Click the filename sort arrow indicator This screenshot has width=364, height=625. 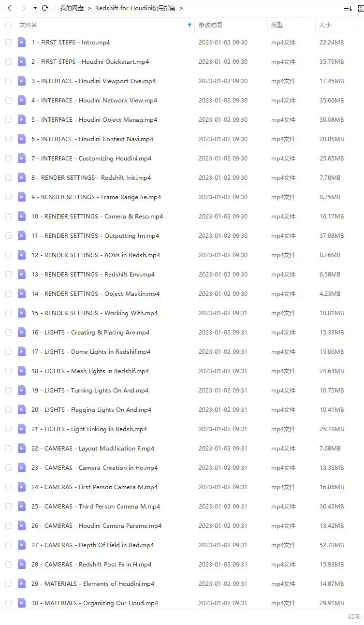tap(189, 25)
